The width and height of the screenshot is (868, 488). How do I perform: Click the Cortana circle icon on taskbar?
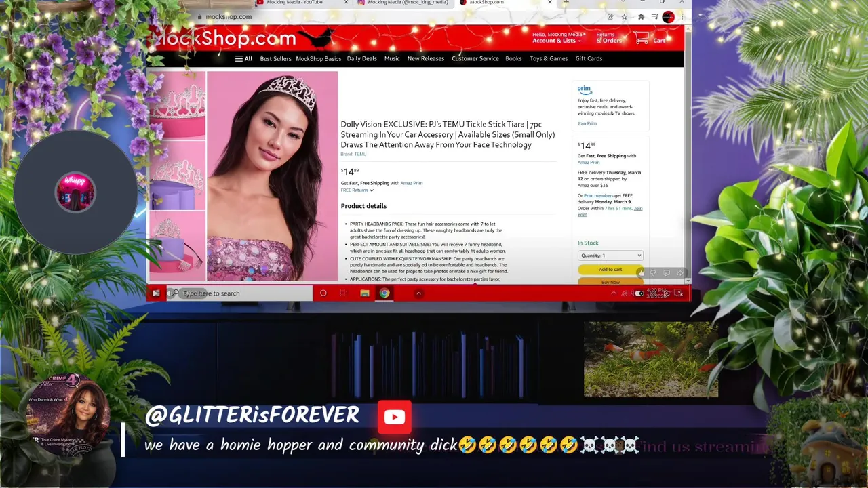[323, 293]
